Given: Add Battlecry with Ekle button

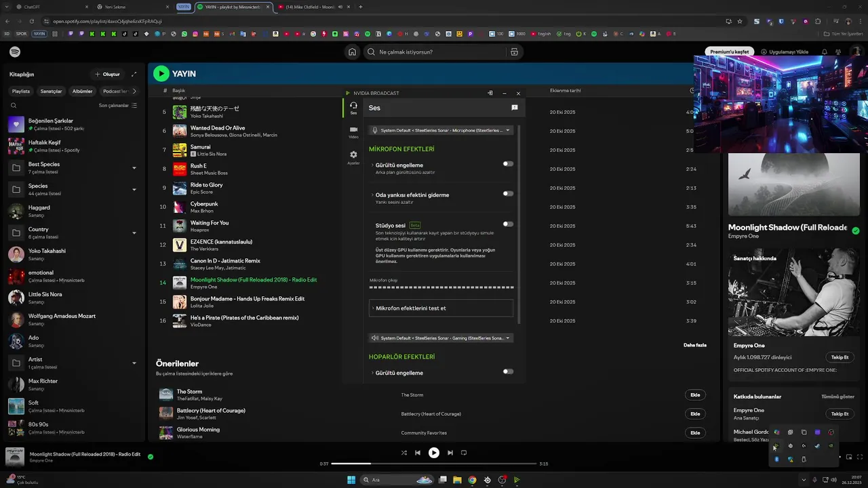Looking at the screenshot, I should pyautogui.click(x=695, y=413).
